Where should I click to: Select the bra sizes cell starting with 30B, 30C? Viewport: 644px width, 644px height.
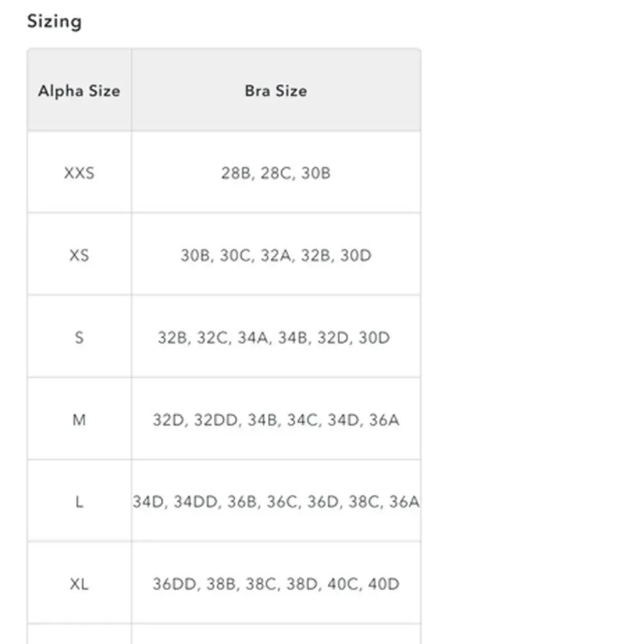[276, 254]
